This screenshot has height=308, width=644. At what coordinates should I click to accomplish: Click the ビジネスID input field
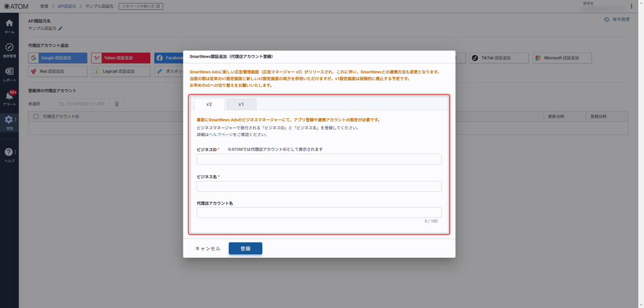coord(319,159)
